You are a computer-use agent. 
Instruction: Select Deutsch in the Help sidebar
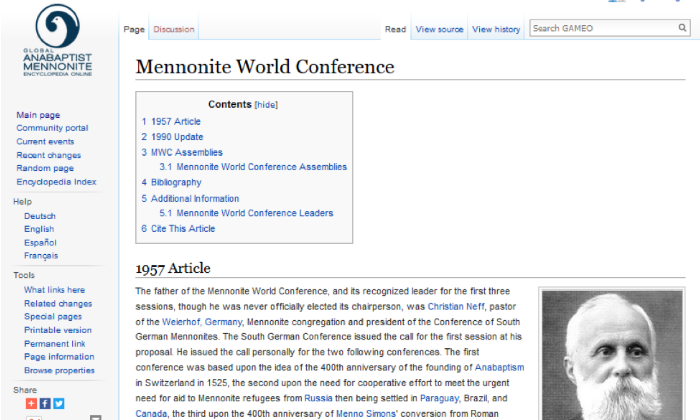tap(40, 216)
